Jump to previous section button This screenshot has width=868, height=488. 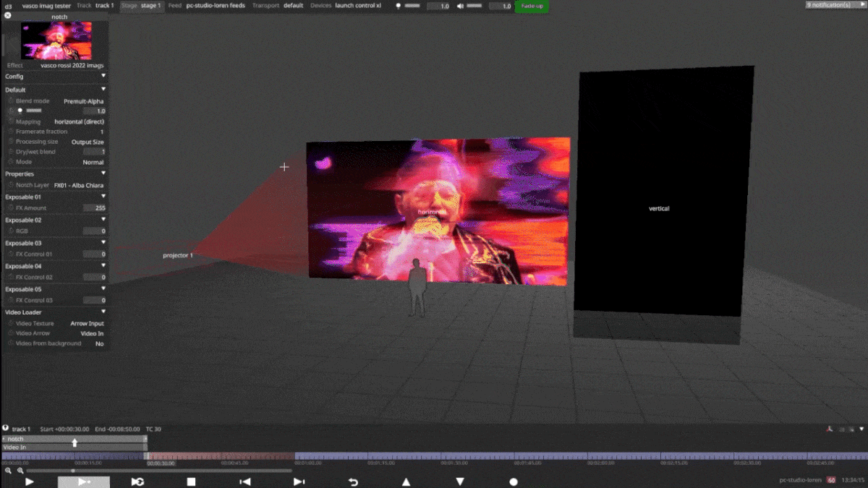[x=245, y=481]
